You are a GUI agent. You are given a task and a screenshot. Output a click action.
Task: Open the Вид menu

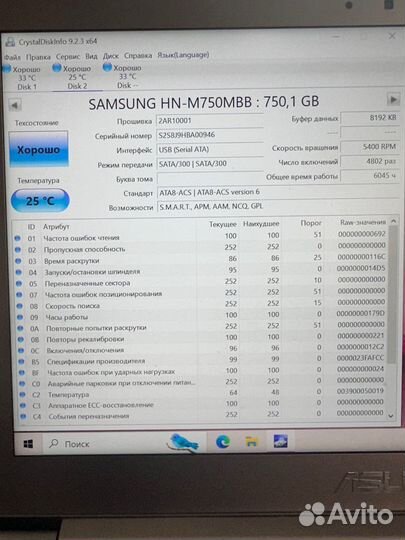click(91, 56)
